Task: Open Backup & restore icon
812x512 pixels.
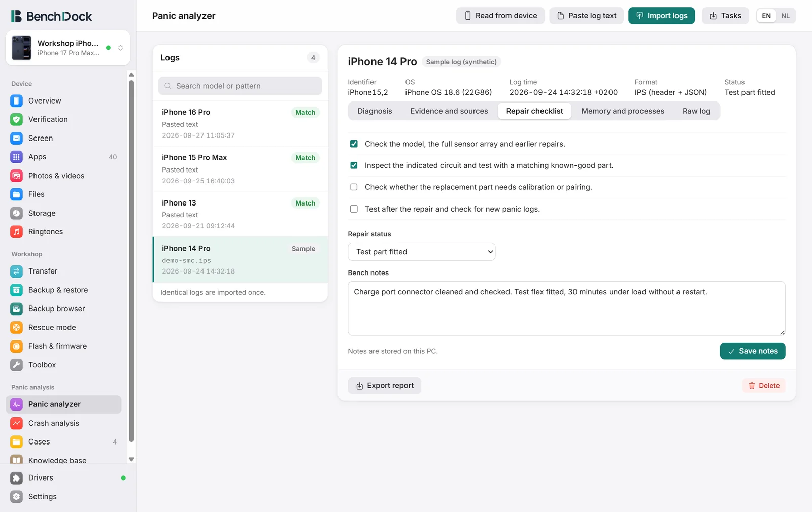Action: tap(17, 290)
